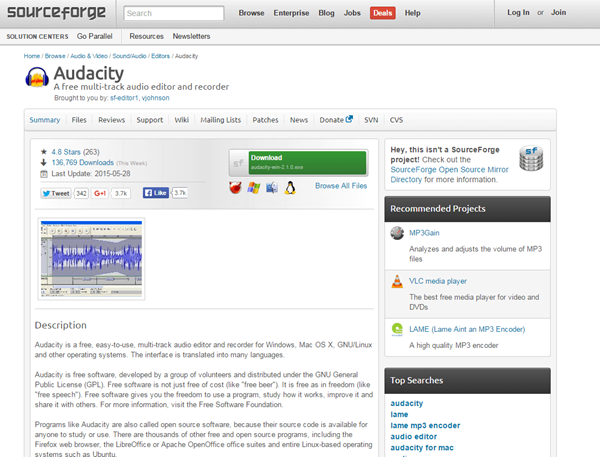Open the vjohnson author link

click(155, 98)
